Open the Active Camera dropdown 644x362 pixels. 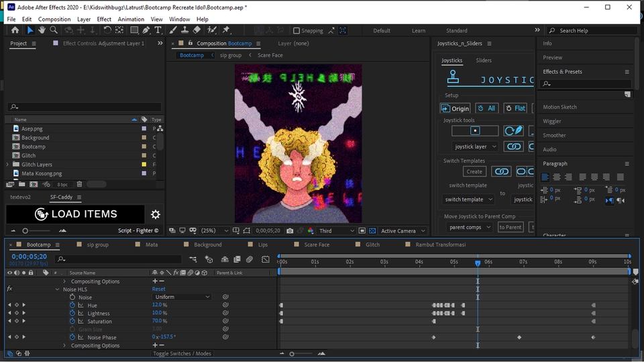coord(402,231)
